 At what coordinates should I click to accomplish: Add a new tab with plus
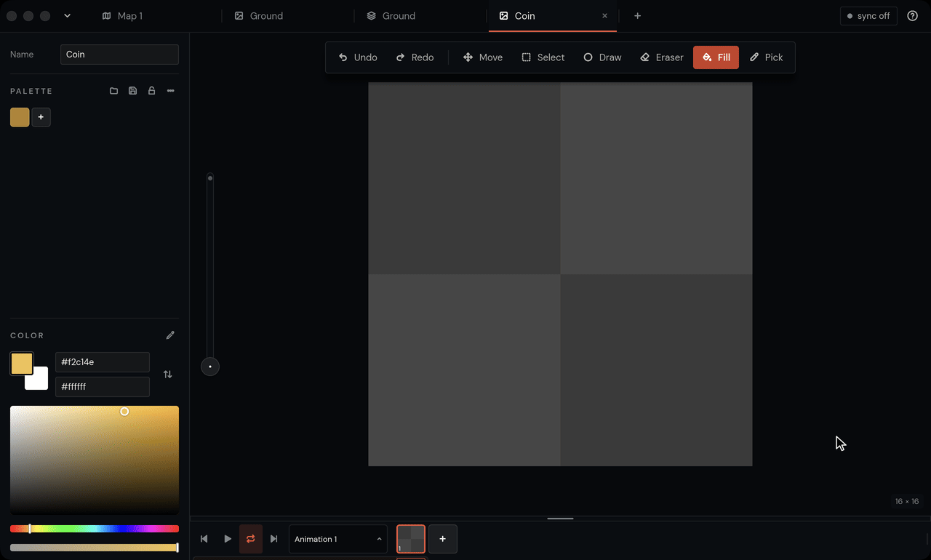click(637, 16)
